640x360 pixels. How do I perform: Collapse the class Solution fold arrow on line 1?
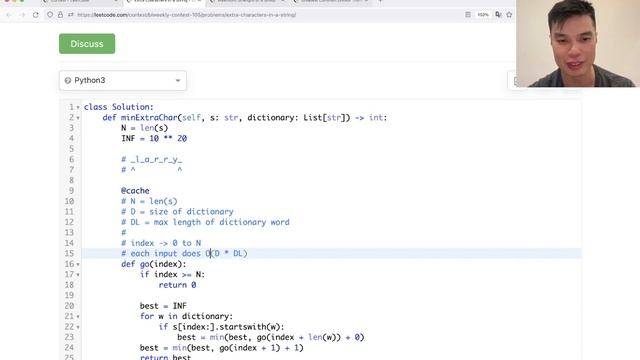tap(78, 107)
